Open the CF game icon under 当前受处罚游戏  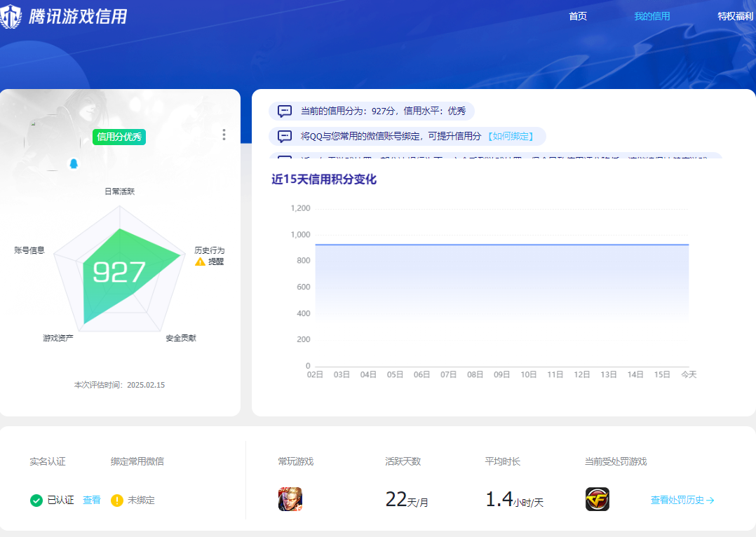(x=598, y=499)
